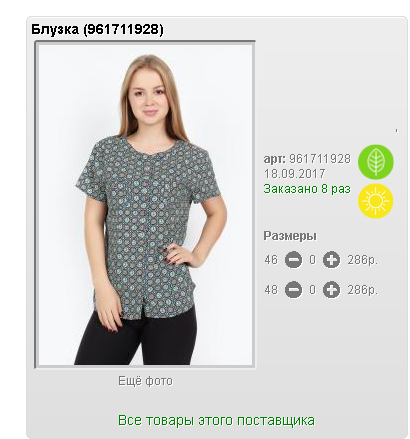Click the green leaf icon
The image size is (410, 439).
376,162
